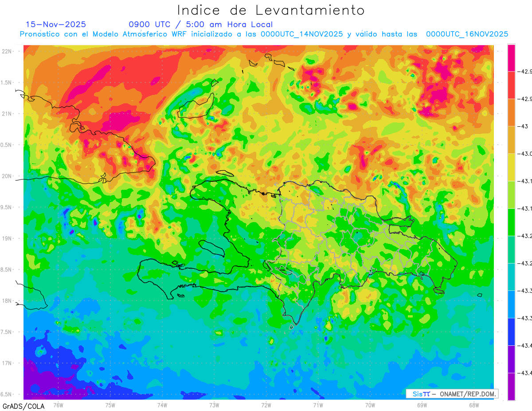Click the '0000UTC_16NOV2025' valid-until time
Screen dimensions: 532x411
[467, 34]
